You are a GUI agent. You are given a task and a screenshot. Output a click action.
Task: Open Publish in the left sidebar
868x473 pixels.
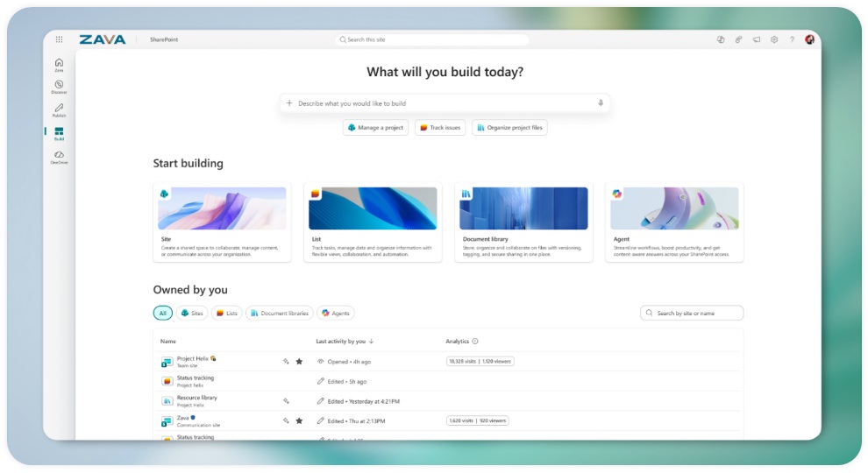pyautogui.click(x=60, y=110)
